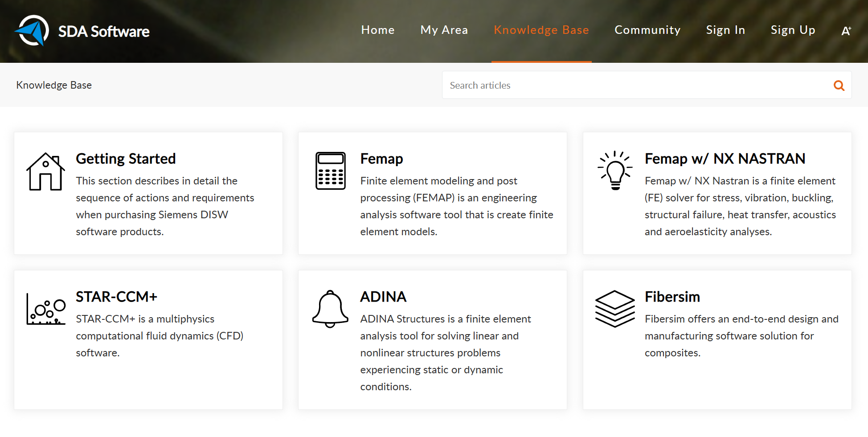The width and height of the screenshot is (868, 437).
Task: Click the STAR-CCM+ scatter chart icon
Action: 45,309
